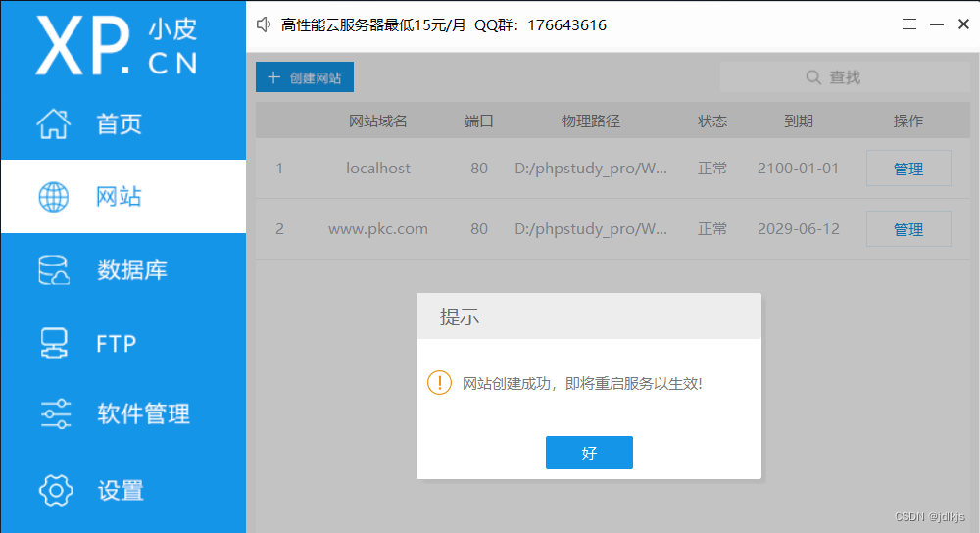
Task: Click the globe icon for websites
Action: click(54, 197)
